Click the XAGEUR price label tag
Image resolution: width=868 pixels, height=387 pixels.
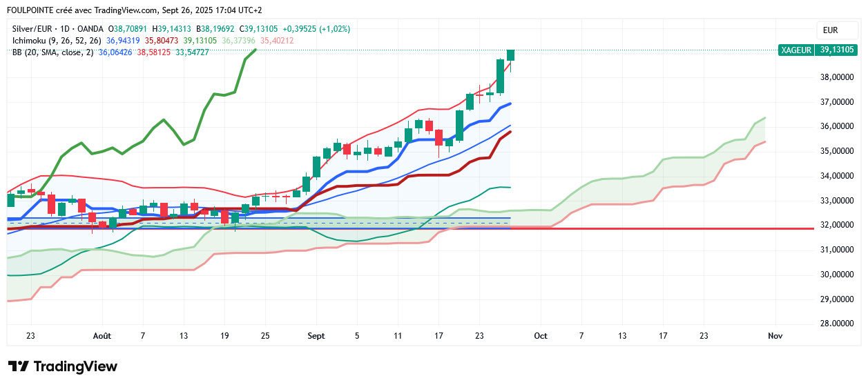click(x=796, y=50)
